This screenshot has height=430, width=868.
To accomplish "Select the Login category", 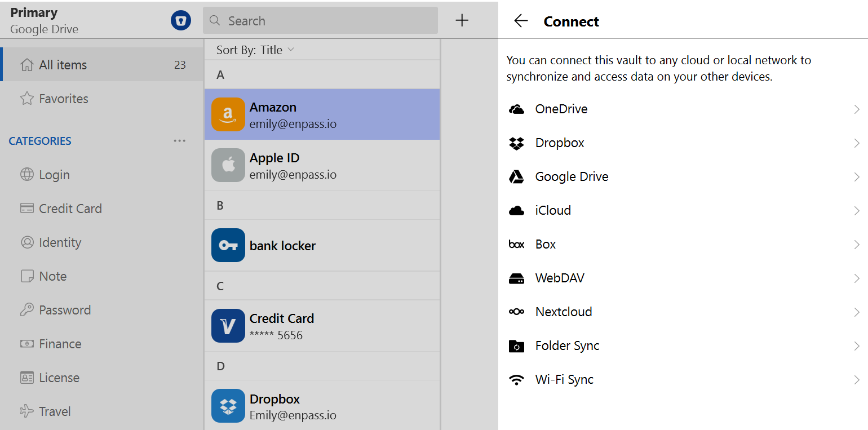I will [x=101, y=175].
